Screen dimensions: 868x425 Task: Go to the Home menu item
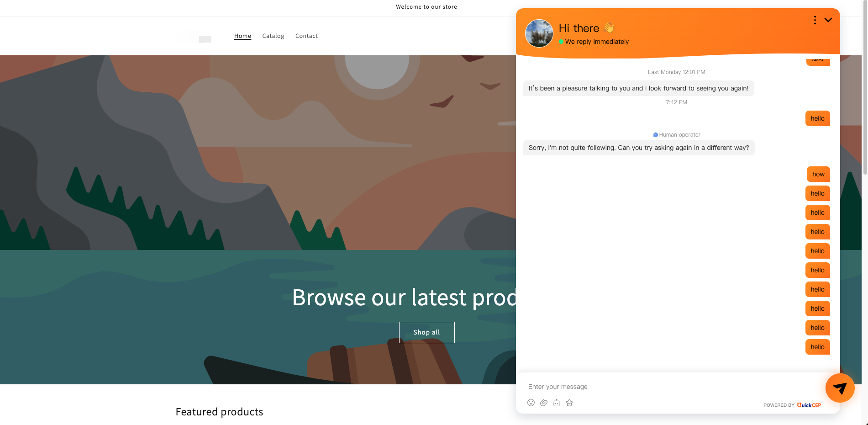point(242,36)
